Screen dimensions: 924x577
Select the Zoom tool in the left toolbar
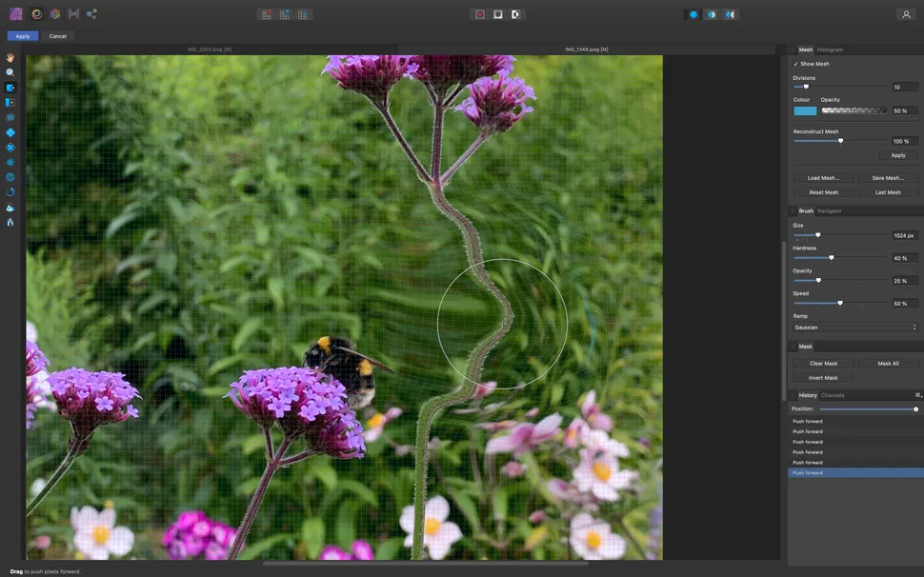(10, 72)
